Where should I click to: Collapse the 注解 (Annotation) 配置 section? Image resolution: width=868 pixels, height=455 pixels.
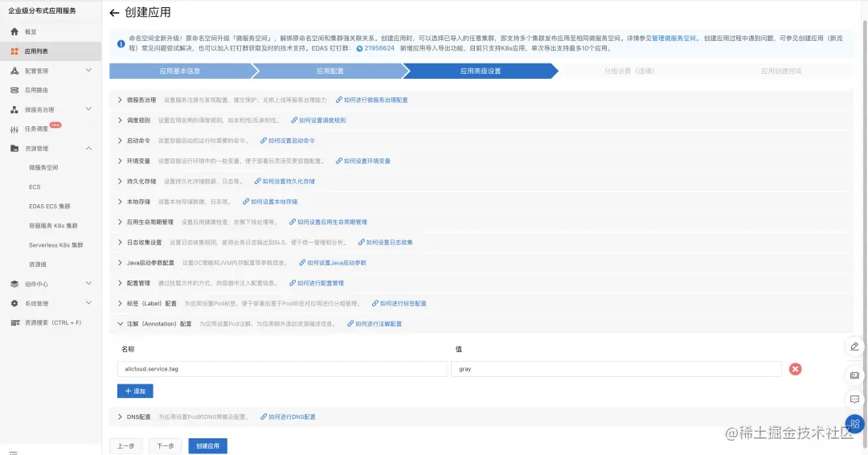pyautogui.click(x=120, y=324)
